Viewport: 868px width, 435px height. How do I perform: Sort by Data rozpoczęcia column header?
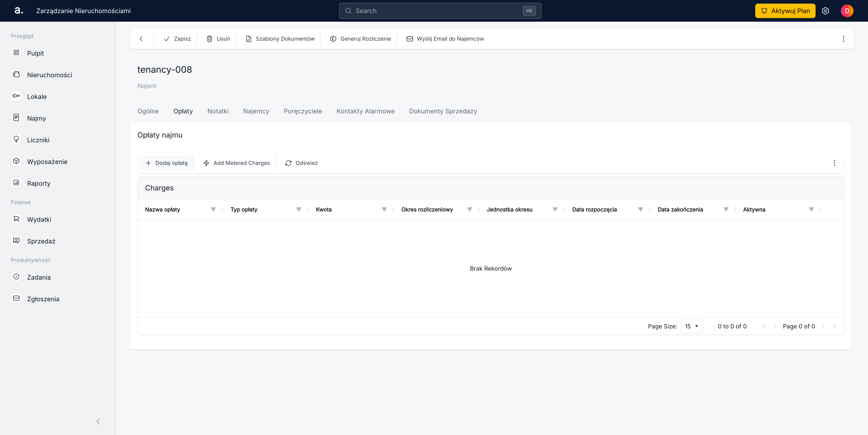[x=594, y=209]
